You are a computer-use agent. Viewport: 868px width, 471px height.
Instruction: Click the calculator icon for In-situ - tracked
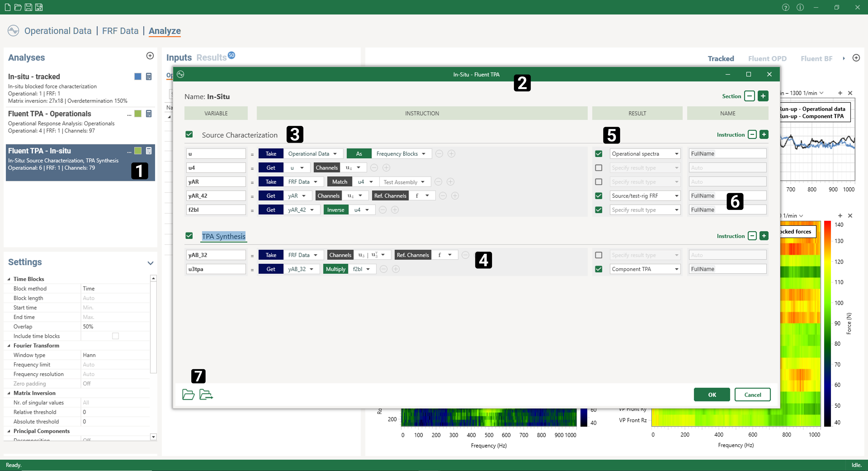pos(149,77)
